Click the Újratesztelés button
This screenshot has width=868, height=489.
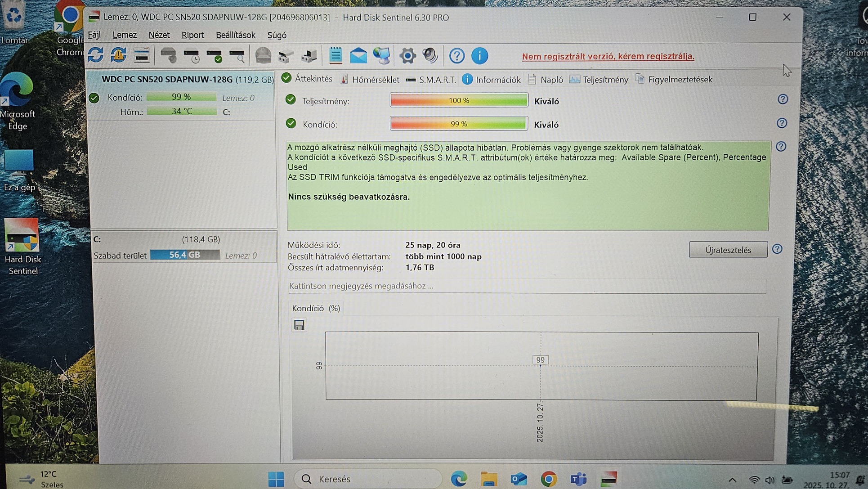click(x=728, y=250)
